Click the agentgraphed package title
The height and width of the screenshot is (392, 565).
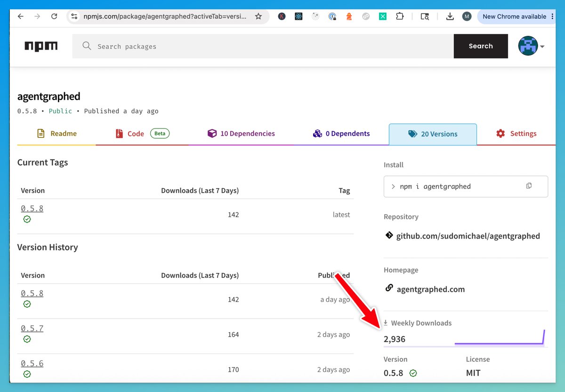pyautogui.click(x=48, y=96)
